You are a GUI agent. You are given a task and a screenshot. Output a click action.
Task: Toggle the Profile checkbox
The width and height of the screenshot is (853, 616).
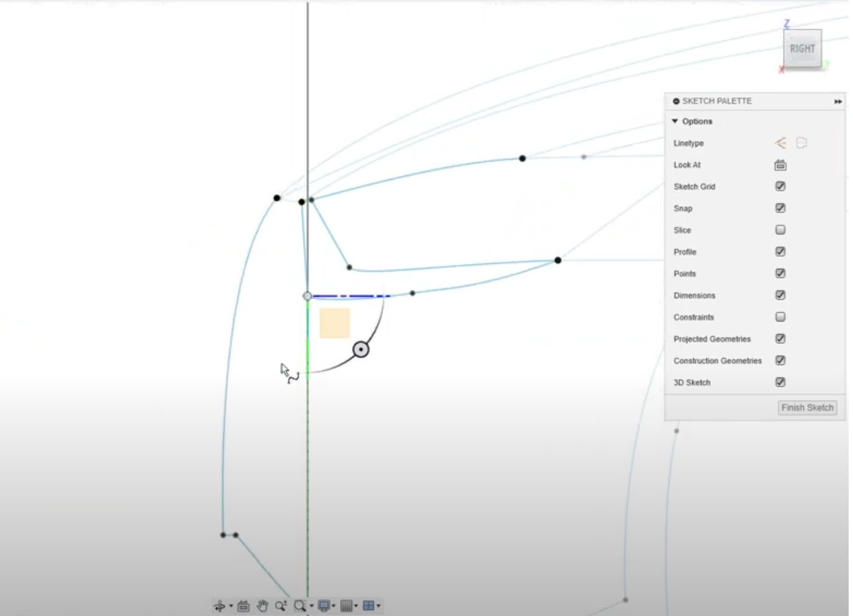(x=780, y=251)
